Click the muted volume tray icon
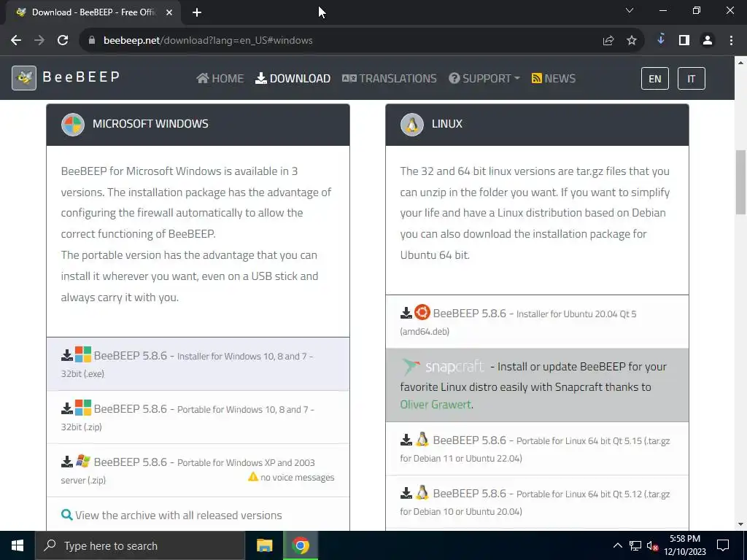The height and width of the screenshot is (560, 747). [x=653, y=545]
